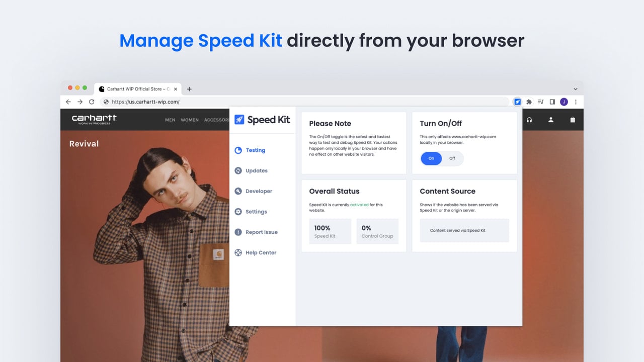This screenshot has height=362, width=644.
Task: Open the Settings section label
Action: click(256, 212)
